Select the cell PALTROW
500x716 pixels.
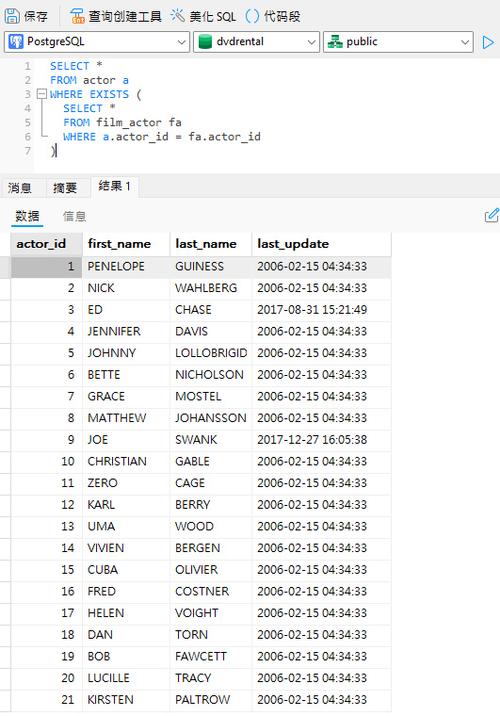[211, 700]
